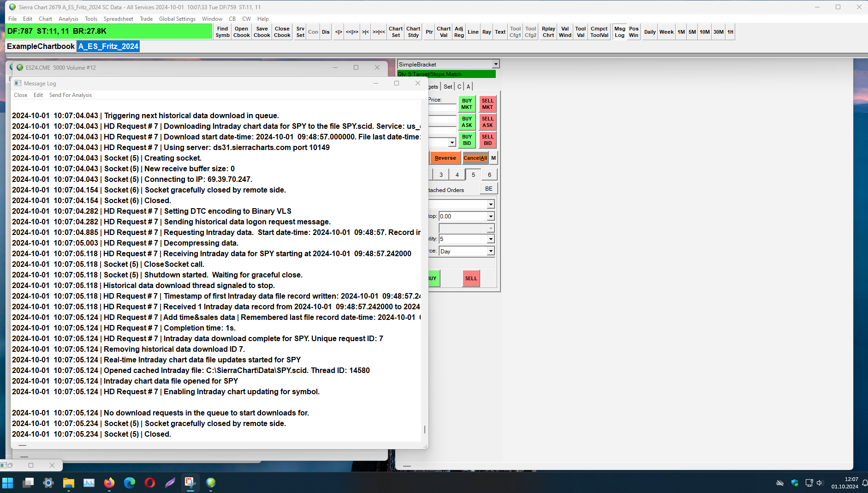Click the Tool Val button
The width and height of the screenshot is (868, 493).
point(581,32)
